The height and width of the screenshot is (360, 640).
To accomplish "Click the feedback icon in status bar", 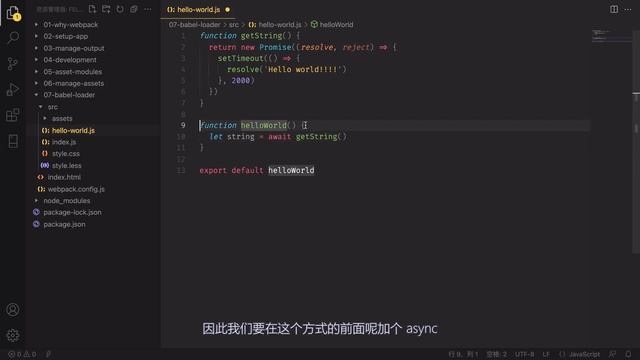I will (612, 354).
